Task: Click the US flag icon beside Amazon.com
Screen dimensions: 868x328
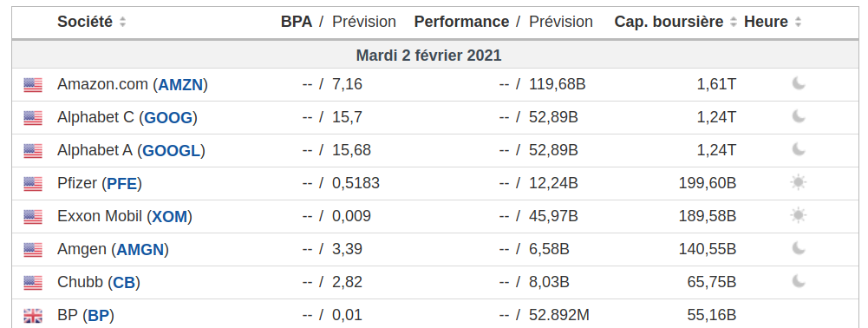Action: coord(33,85)
